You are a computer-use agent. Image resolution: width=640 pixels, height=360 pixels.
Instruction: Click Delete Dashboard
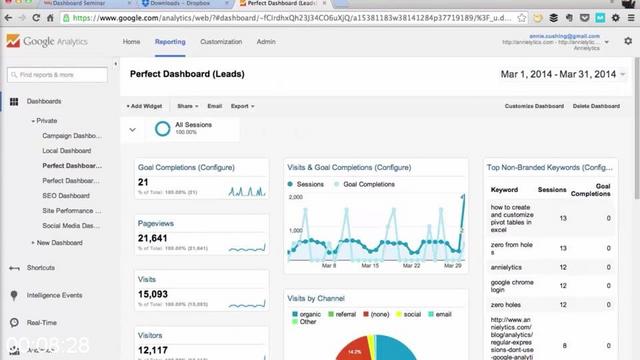click(x=596, y=106)
